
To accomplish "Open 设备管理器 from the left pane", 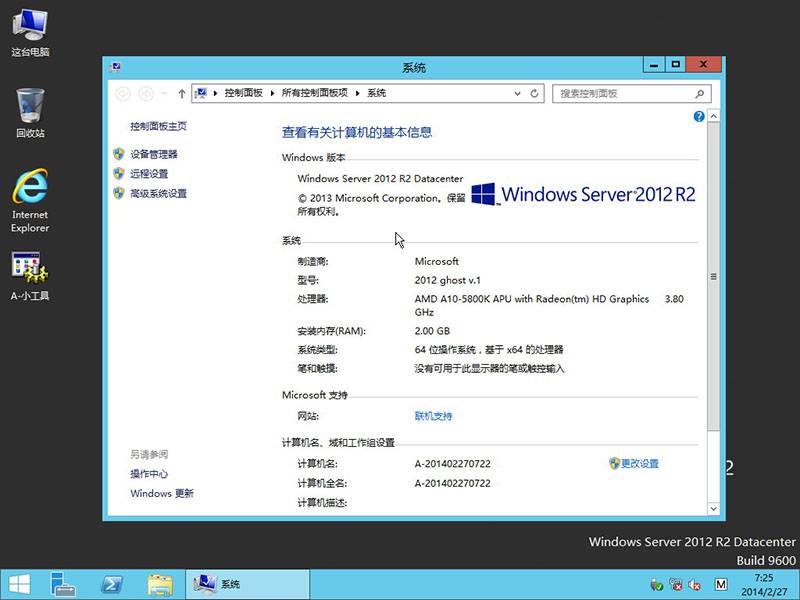I will [x=154, y=154].
